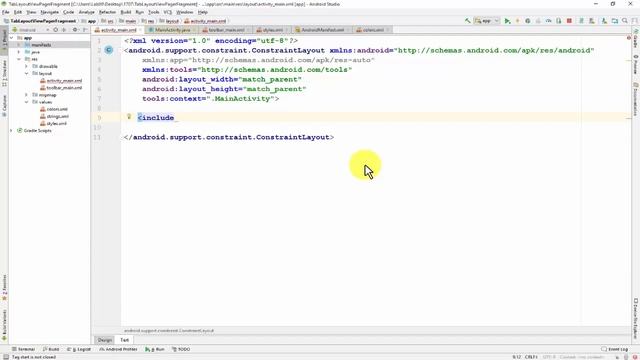This screenshot has width=640, height=360.
Task: Collapse the app module node
Action: pos(11,38)
